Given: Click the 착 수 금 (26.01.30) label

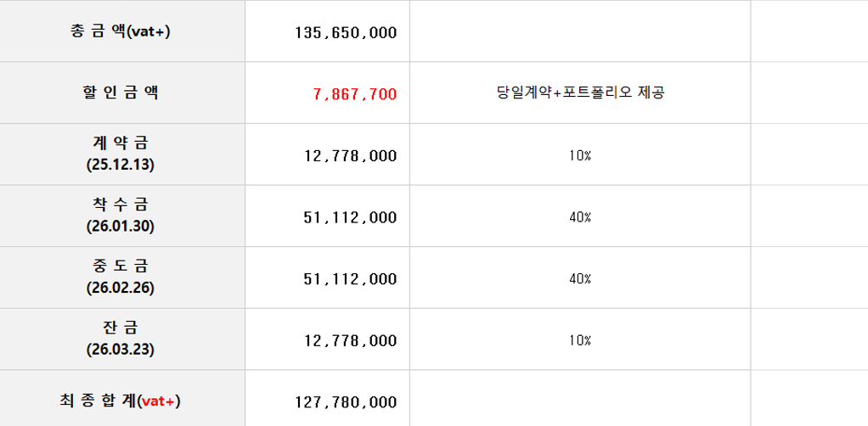Looking at the screenshot, I should tap(122, 216).
